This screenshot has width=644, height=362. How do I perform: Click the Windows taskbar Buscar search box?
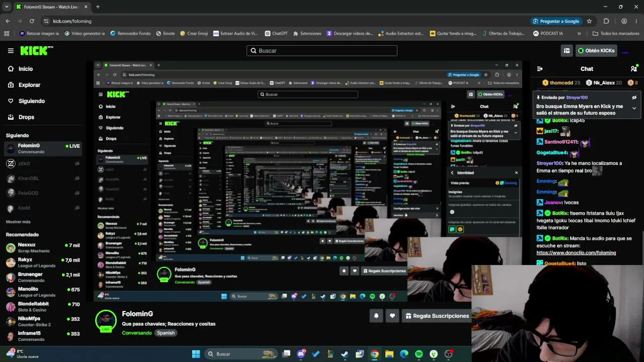[x=242, y=354]
